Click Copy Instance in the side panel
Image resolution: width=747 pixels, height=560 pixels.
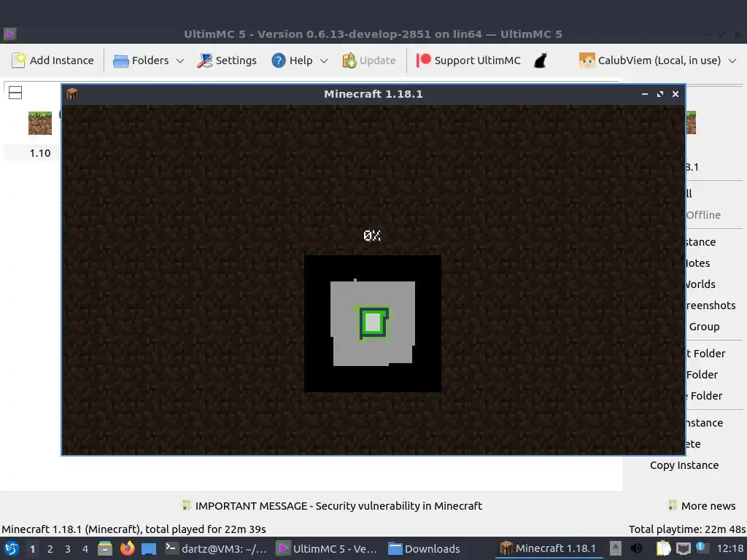[x=684, y=465]
